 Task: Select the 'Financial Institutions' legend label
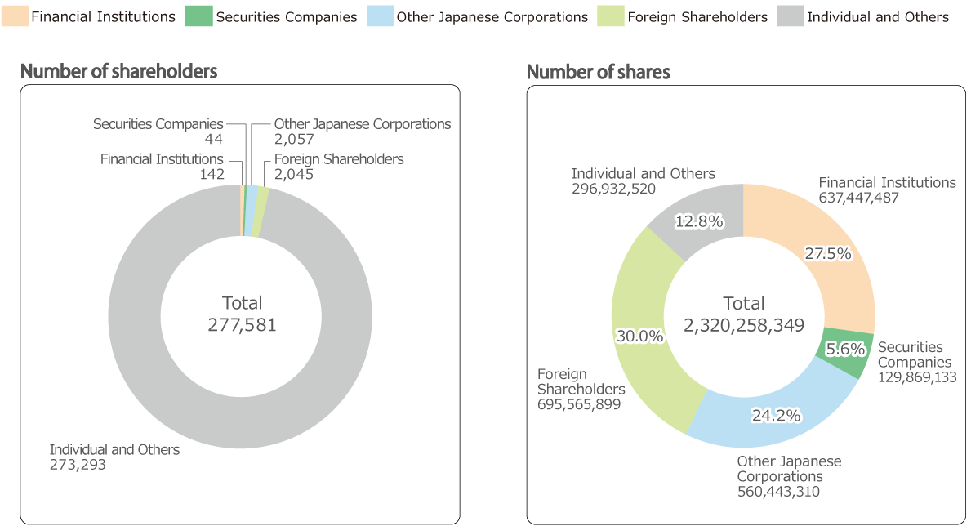click(103, 16)
